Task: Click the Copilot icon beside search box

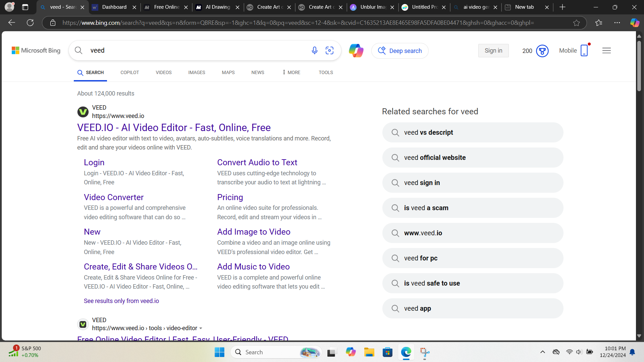Action: [356, 51]
